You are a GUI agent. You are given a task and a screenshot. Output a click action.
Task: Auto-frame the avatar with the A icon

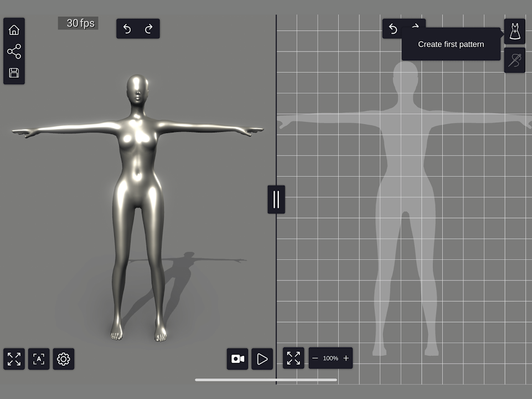tap(39, 359)
